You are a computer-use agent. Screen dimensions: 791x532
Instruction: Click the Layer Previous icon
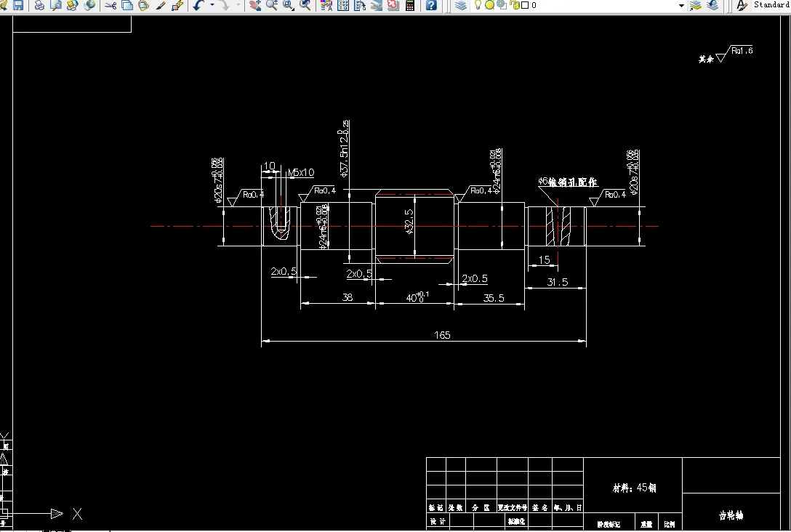[x=712, y=5]
